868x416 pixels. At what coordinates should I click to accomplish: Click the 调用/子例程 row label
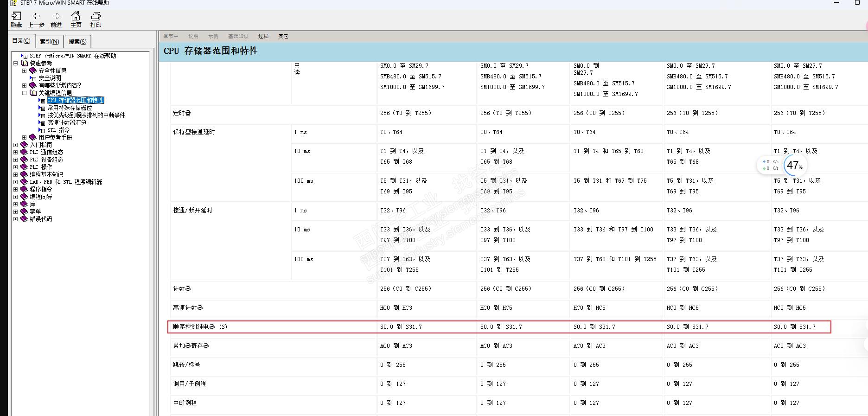pos(190,384)
